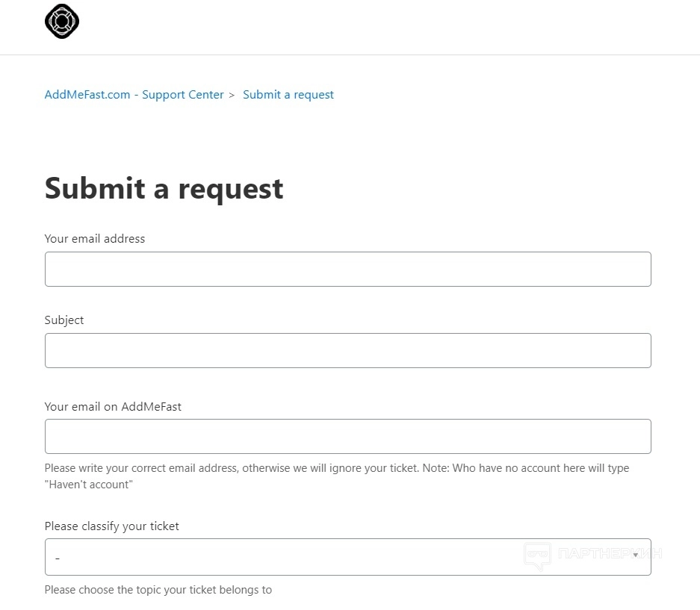Click the "Haven't account" note text
This screenshot has height=610, width=700.
[88, 485]
